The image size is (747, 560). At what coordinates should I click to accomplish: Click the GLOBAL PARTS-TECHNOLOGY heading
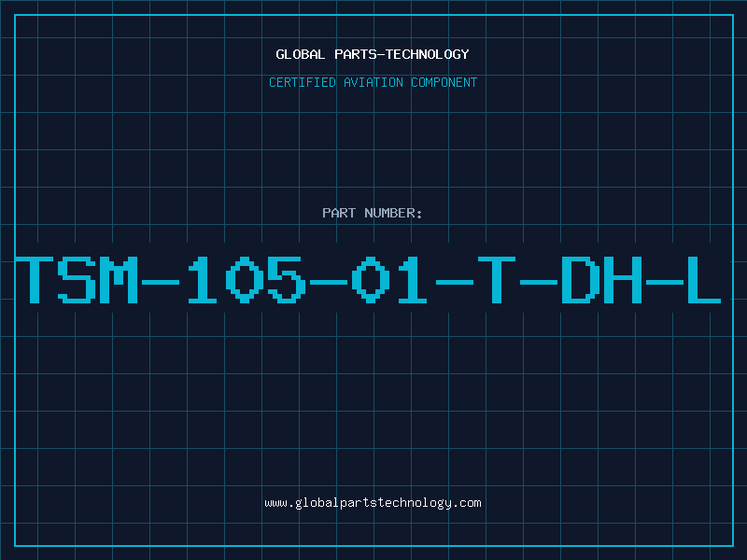pos(373,54)
